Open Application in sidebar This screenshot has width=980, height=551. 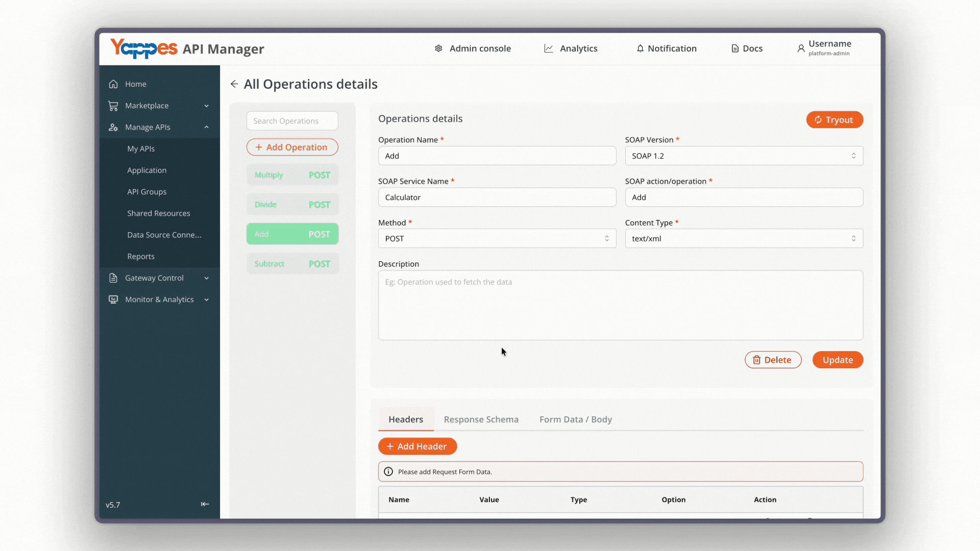[x=146, y=170]
